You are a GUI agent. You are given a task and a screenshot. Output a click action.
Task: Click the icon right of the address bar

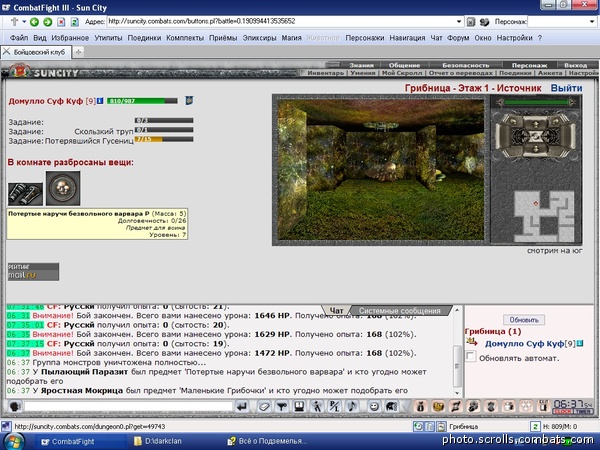click(x=471, y=22)
